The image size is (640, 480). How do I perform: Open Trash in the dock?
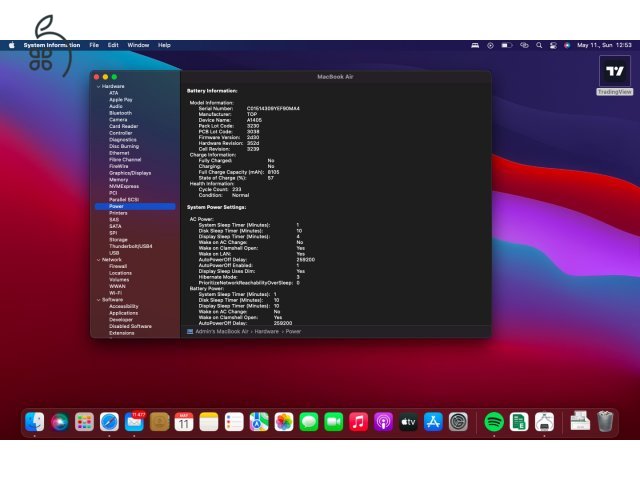click(605, 421)
